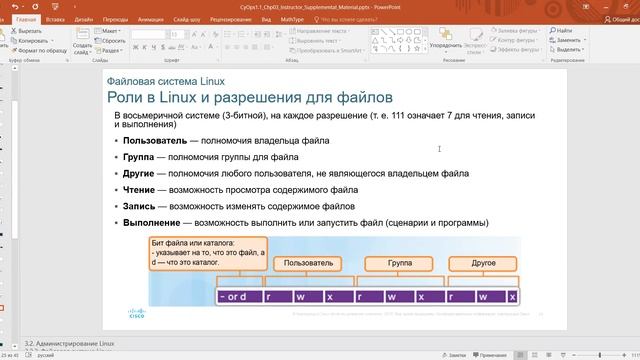The height and width of the screenshot is (360, 640).
Task: Click Сбросить slide button
Action: pos(110,40)
